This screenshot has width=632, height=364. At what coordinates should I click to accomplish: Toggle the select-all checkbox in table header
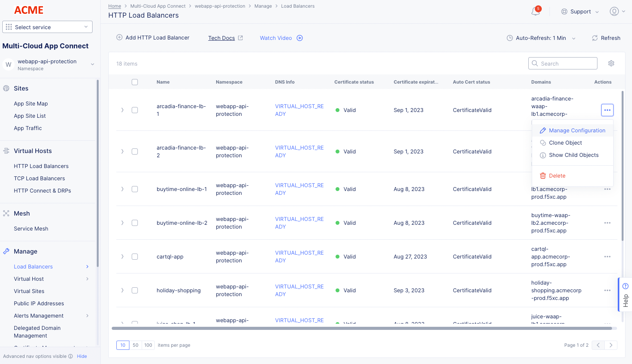click(135, 82)
